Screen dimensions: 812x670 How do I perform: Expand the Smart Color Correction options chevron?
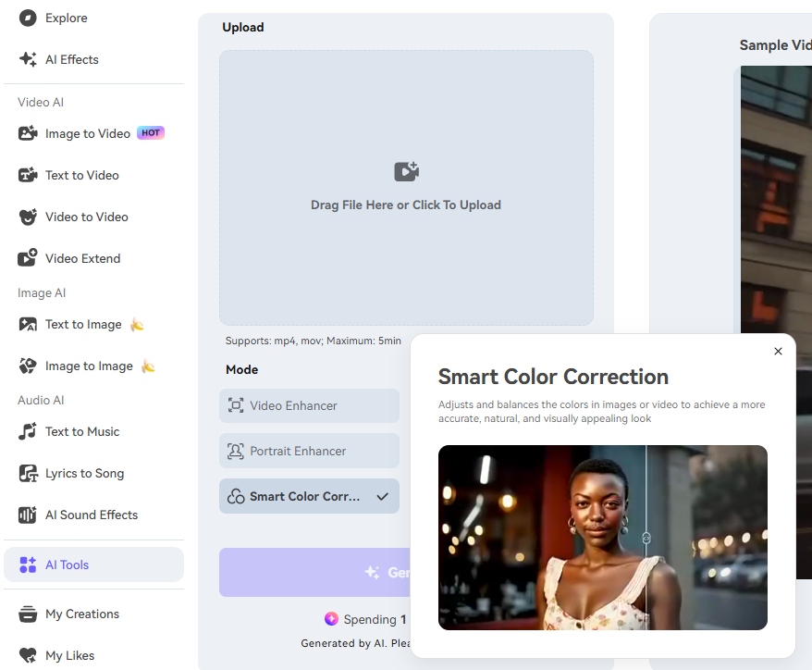[381, 496]
